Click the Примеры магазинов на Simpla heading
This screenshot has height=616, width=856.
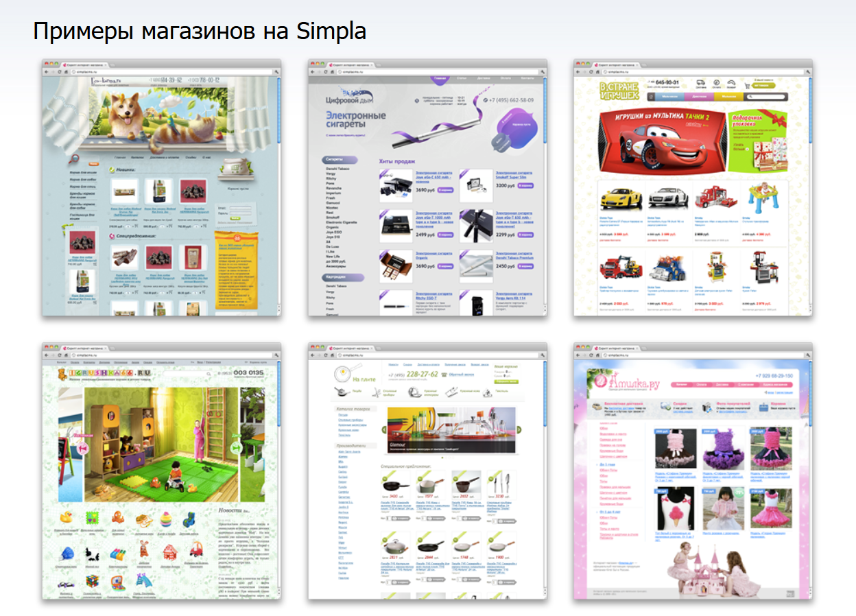(200, 32)
